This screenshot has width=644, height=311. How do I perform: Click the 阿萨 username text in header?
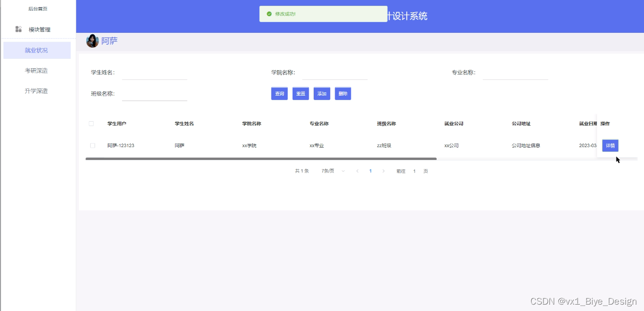click(109, 41)
